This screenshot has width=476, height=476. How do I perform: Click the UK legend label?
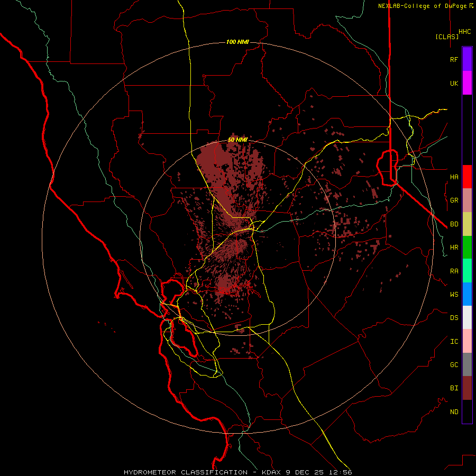pos(454,83)
